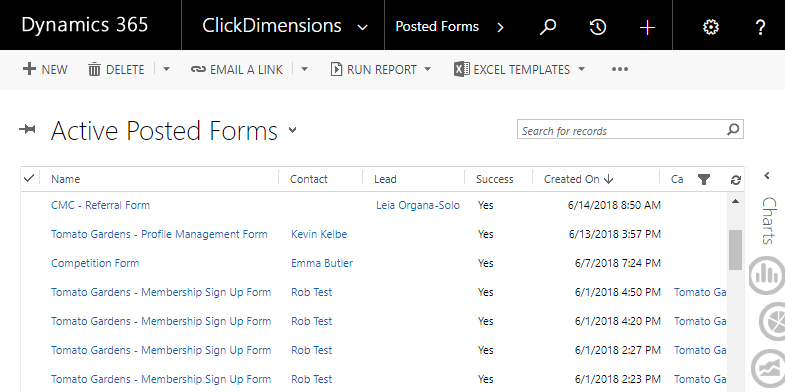Open the global search magnifier icon
The image size is (785, 392).
click(548, 27)
